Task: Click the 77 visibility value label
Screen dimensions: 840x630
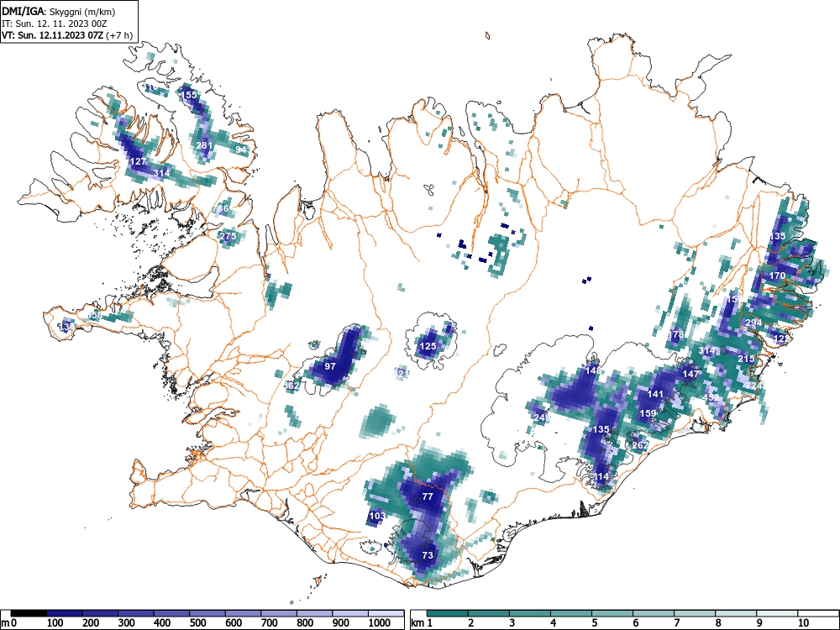Action: point(427,496)
